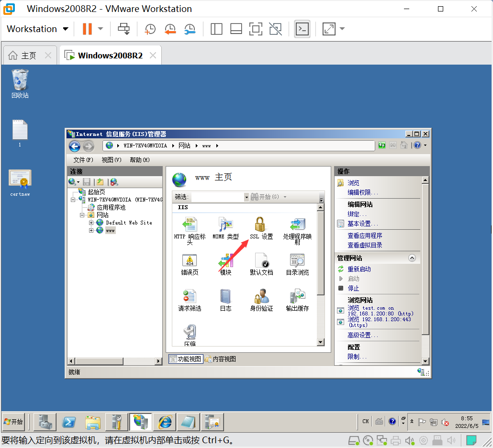This screenshot has height=448, width=493.
Task: Open the 目录浏览 feature icon
Action: (x=297, y=260)
